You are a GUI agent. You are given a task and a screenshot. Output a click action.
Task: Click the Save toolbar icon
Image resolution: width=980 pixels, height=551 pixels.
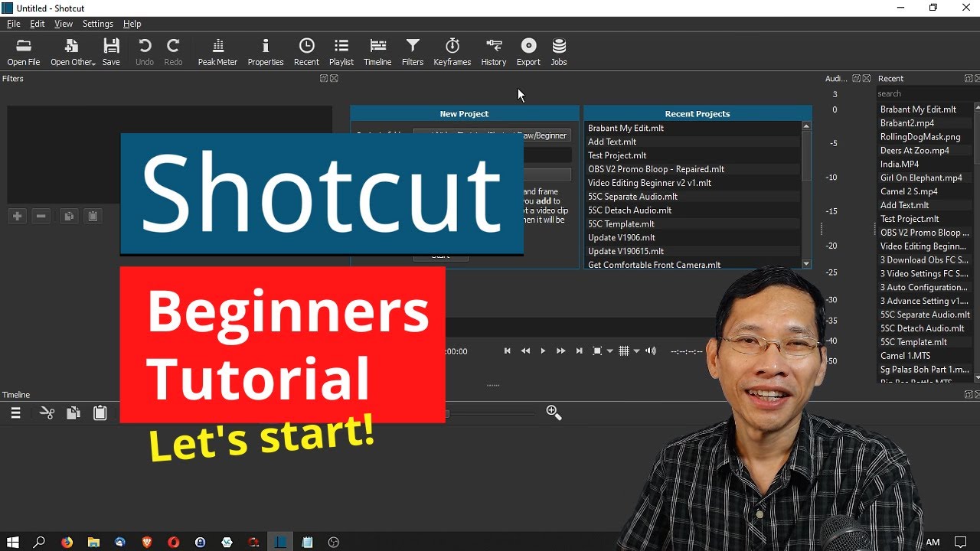(x=111, y=52)
